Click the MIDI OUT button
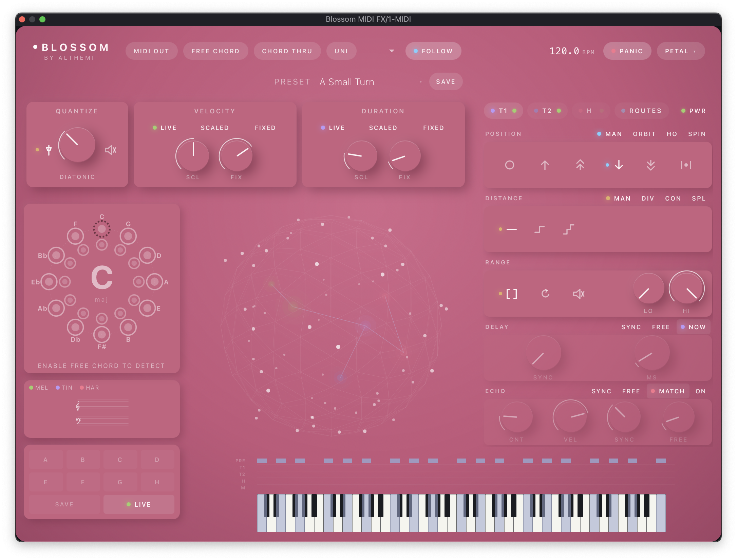The image size is (737, 560). (x=151, y=51)
